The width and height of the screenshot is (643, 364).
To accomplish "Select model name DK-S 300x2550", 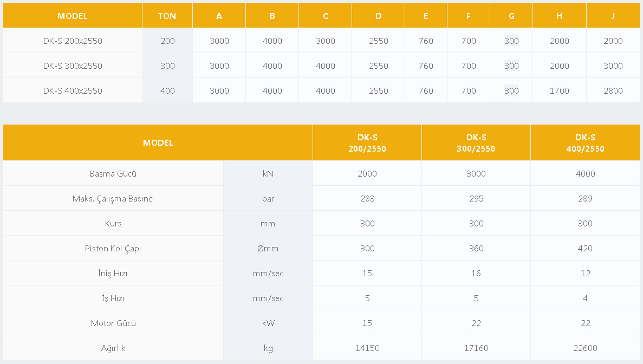I will (73, 66).
